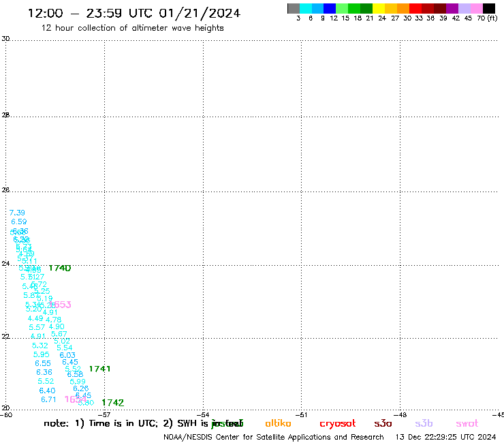The width and height of the screenshot is (504, 443).
Task: Select the 's3a' satellite legend label
Action: [383, 424]
